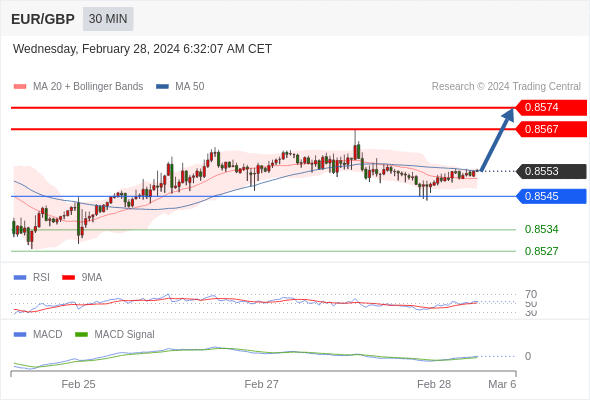Click the Research © 2024 Trading Central text
Image resolution: width=590 pixels, height=400 pixels.
506,87
